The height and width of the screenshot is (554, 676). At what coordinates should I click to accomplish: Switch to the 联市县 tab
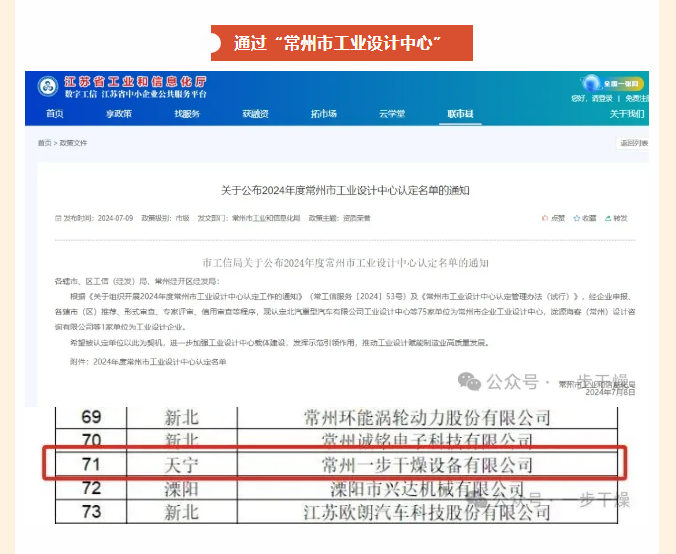coord(460,114)
